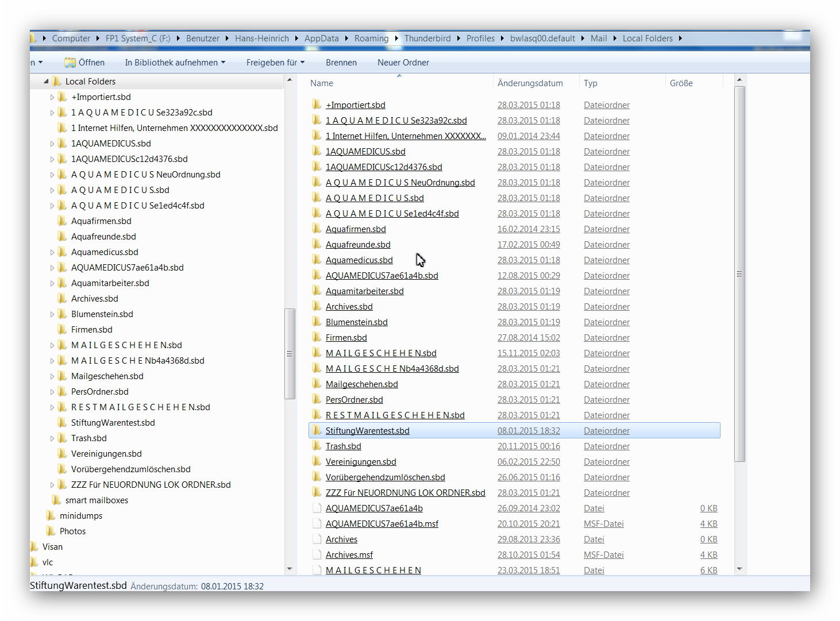The height and width of the screenshot is (621, 840).
Task: Click MSF-Datei type of Archives.msf row
Action: [603, 554]
